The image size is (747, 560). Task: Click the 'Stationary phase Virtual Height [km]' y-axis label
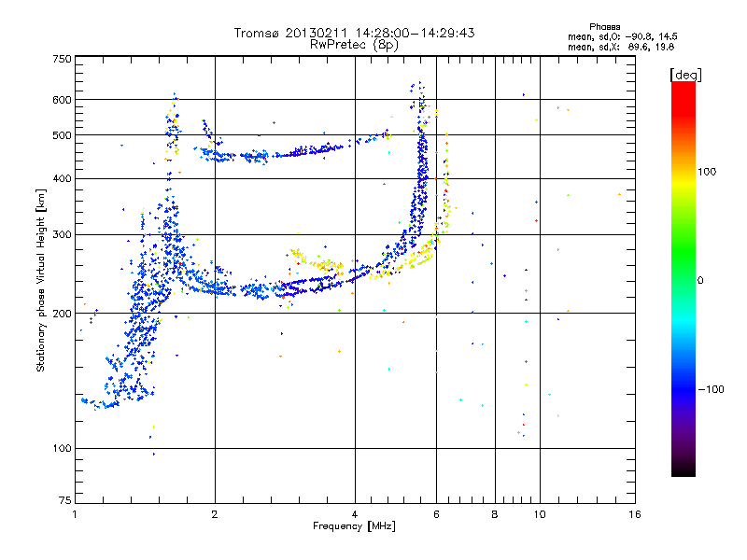(x=41, y=281)
